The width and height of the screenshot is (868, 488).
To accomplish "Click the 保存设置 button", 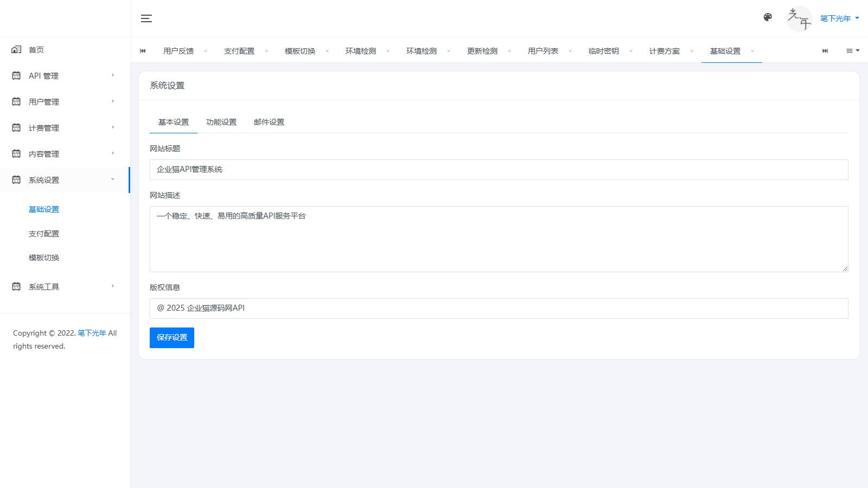I will tap(171, 337).
